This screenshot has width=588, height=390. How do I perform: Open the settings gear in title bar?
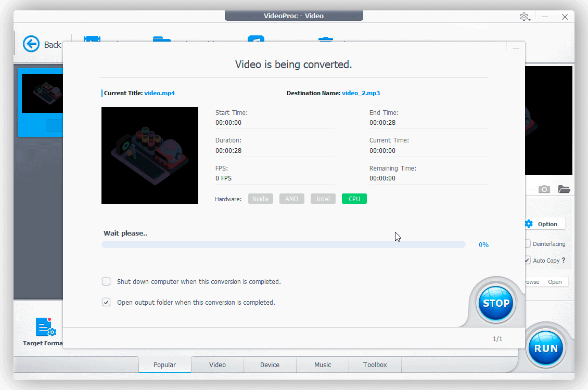[x=524, y=17]
